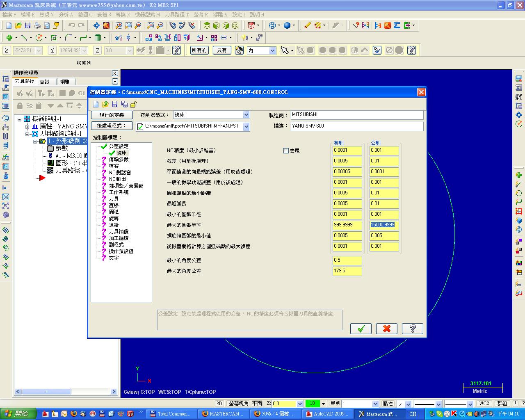The width and height of the screenshot is (525, 420).
Task: Open dialog help with question mark button
Action: [412, 329]
